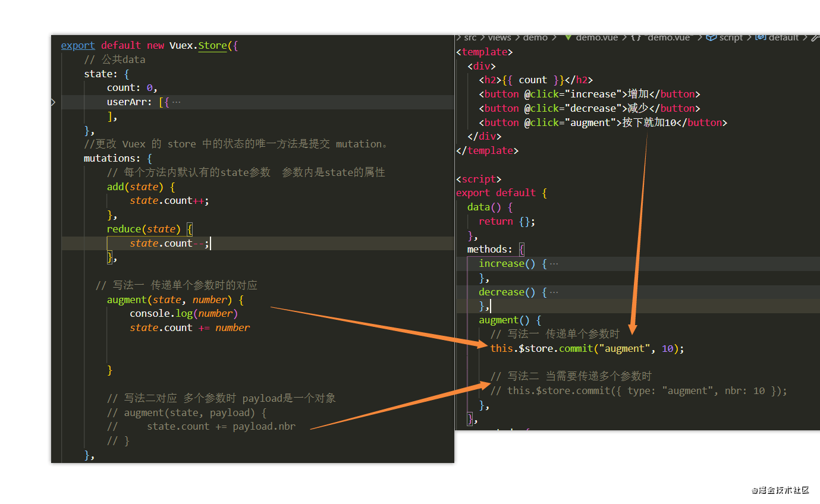Click the '// 公共data' comment
Image resolution: width=820 pixels, height=504 pixels.
(115, 59)
